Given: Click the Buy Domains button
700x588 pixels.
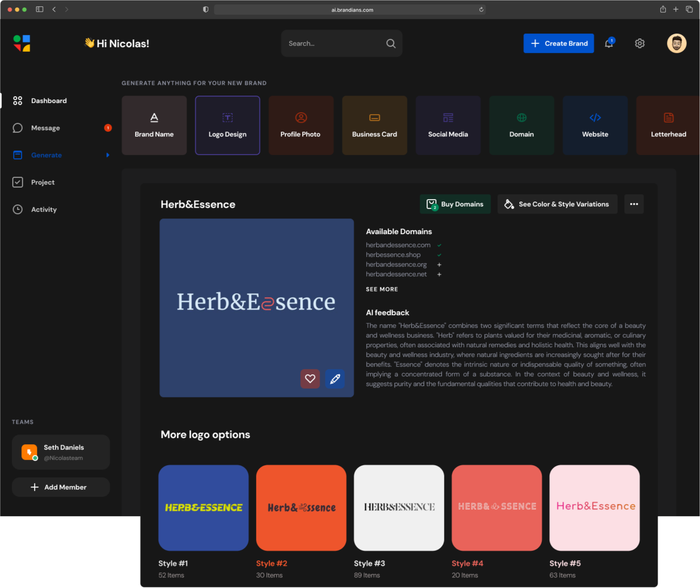Looking at the screenshot, I should [455, 204].
